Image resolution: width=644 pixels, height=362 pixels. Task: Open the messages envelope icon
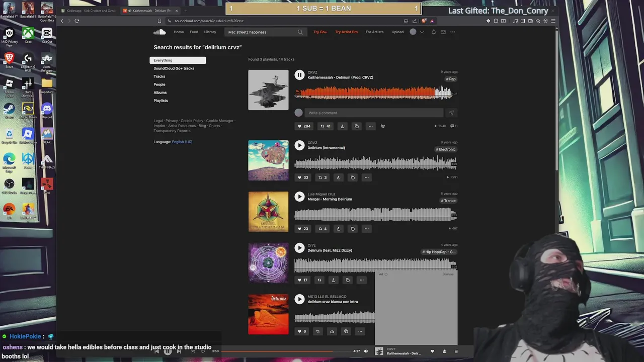pos(443,32)
